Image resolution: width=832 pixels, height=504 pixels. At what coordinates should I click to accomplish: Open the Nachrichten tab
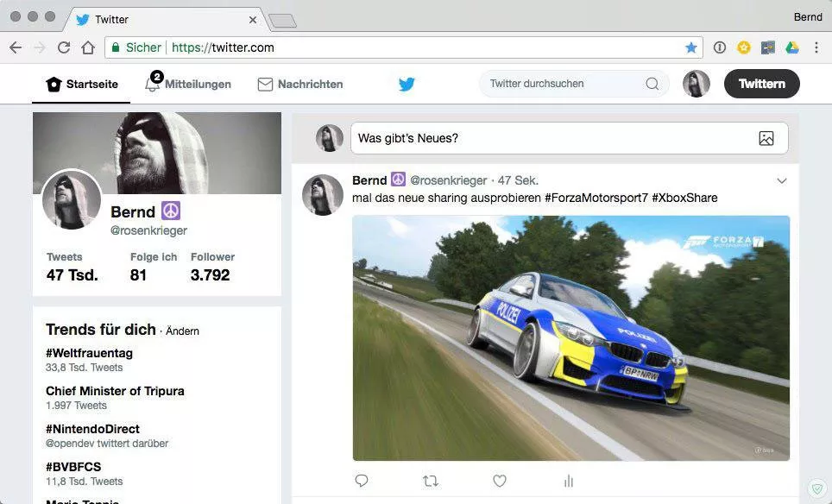click(300, 84)
